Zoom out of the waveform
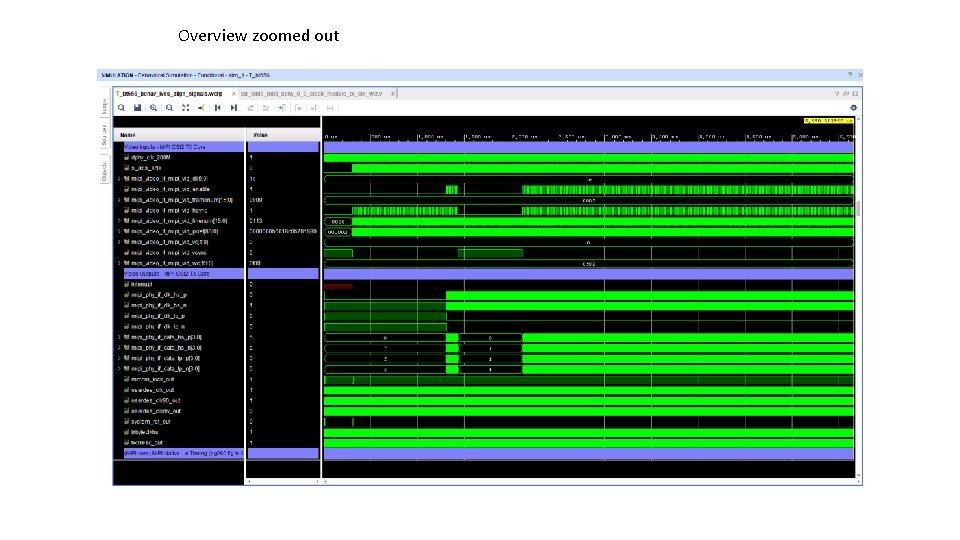The image size is (960, 540). coord(169,108)
